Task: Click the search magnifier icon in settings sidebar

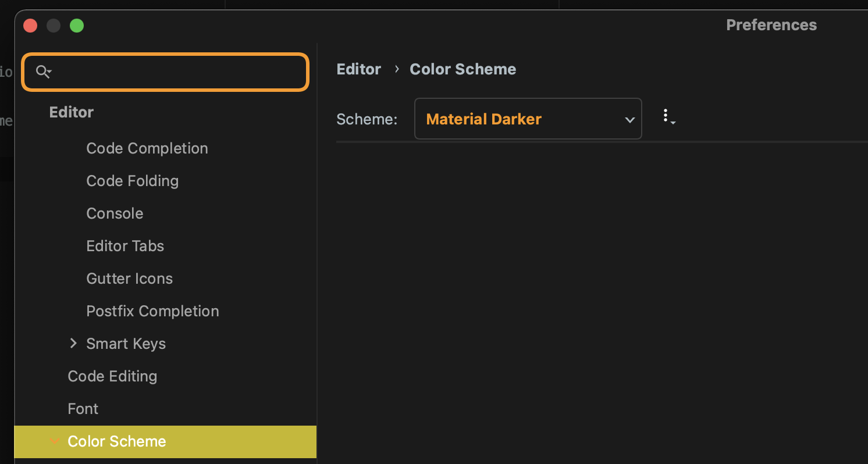Action: click(42, 71)
